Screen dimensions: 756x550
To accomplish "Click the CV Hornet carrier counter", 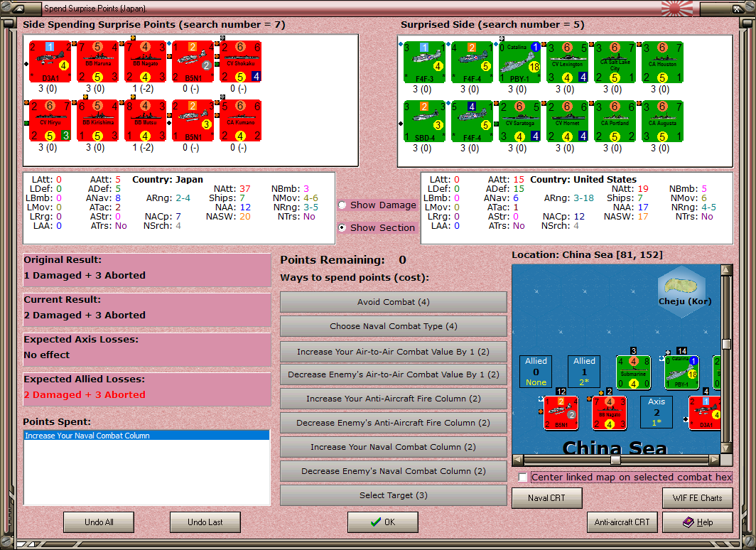I will click(567, 121).
